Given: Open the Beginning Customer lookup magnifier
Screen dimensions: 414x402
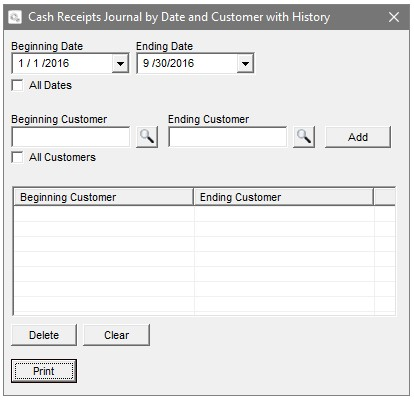Looking at the screenshot, I should point(147,137).
